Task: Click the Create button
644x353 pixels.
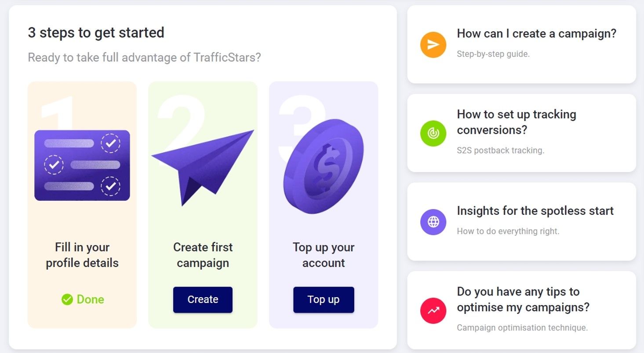Action: coord(203,300)
